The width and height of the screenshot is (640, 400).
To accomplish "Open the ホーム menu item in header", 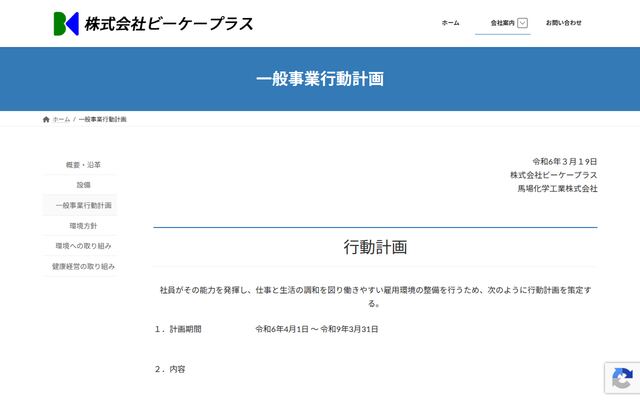I will click(x=450, y=23).
